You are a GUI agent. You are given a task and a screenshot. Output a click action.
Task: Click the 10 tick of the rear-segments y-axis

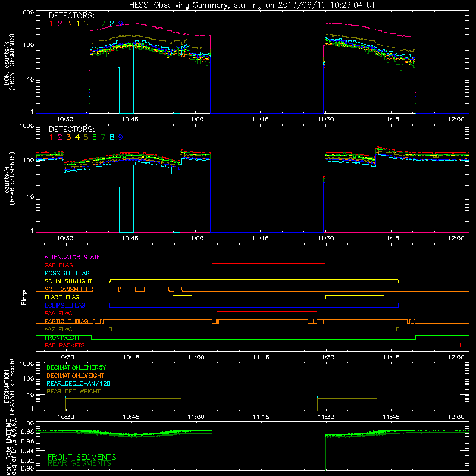point(30,196)
